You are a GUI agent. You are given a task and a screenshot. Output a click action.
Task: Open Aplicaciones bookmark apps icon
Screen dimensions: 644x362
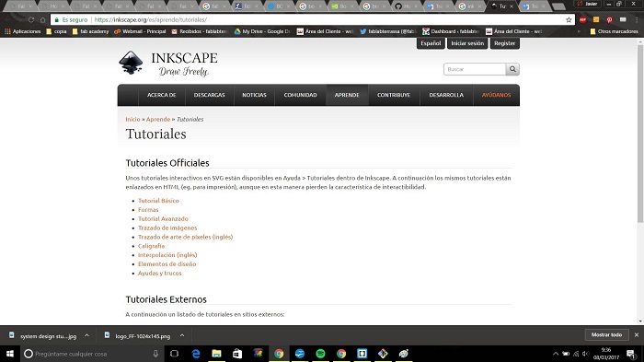7,31
